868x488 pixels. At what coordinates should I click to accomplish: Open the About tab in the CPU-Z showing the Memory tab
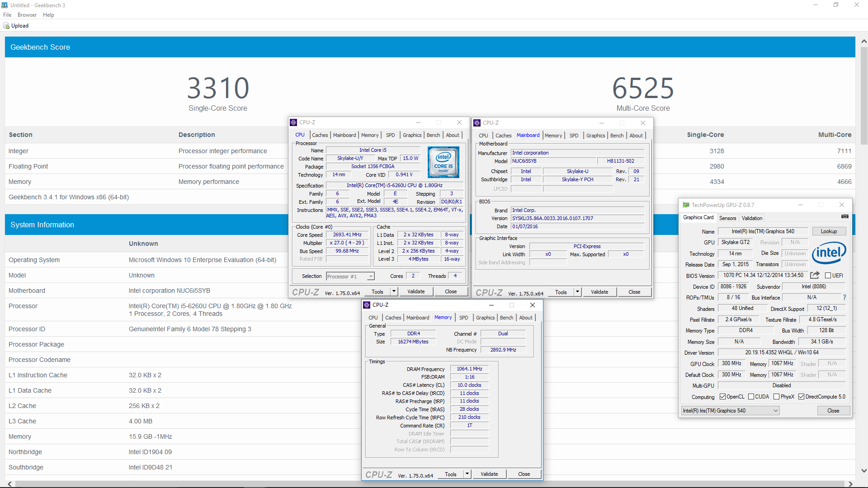pos(525,318)
